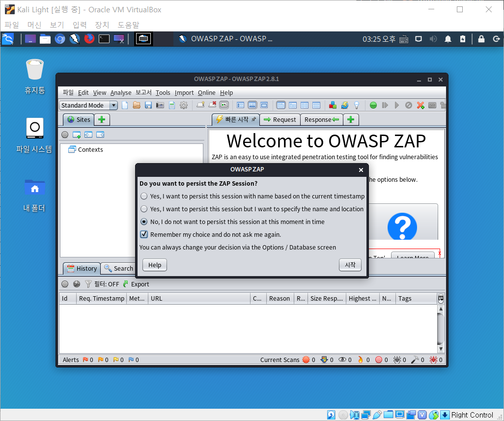Click the import context icon in Sites panel
This screenshot has height=421, width=504.
[88, 135]
